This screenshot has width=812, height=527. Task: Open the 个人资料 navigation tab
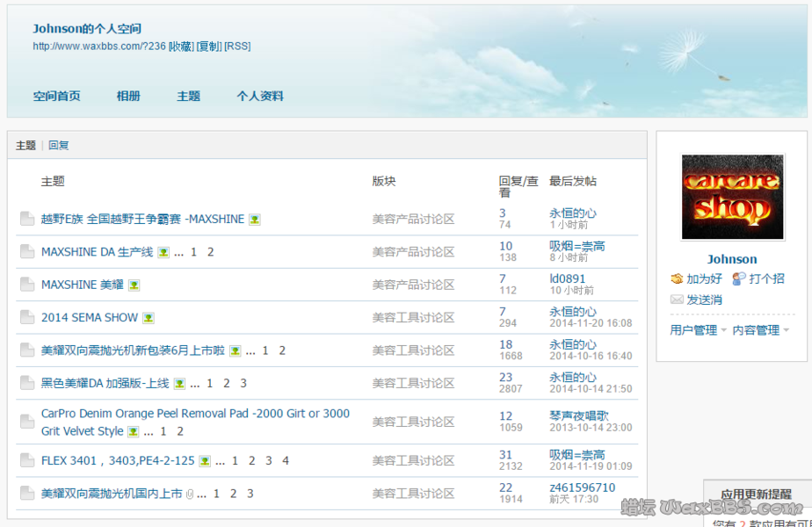point(260,97)
